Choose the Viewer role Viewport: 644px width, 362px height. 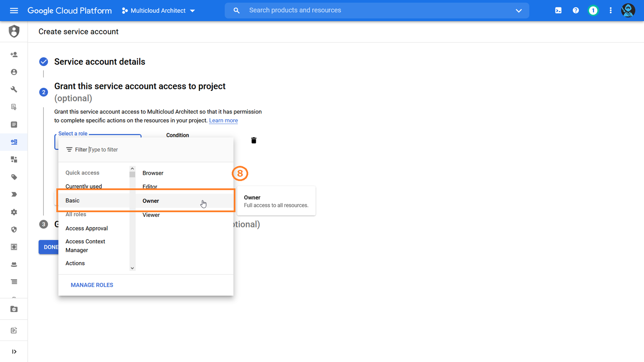pos(151,215)
